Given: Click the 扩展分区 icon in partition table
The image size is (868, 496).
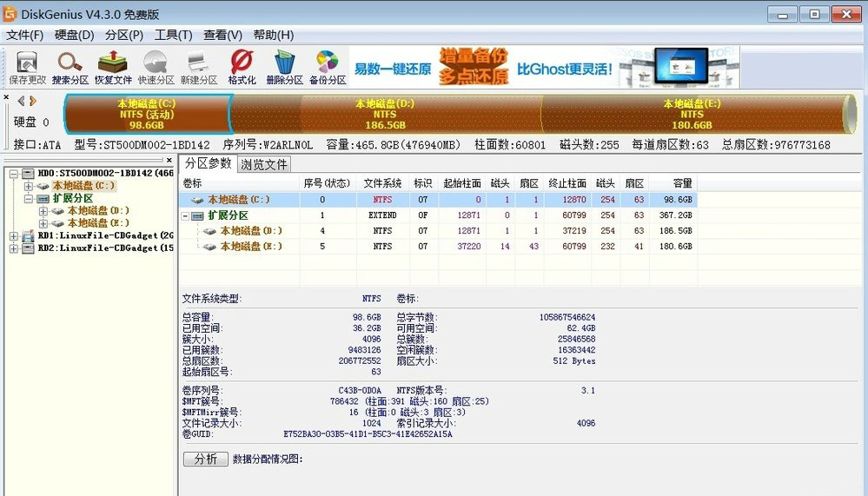Looking at the screenshot, I should (x=197, y=215).
